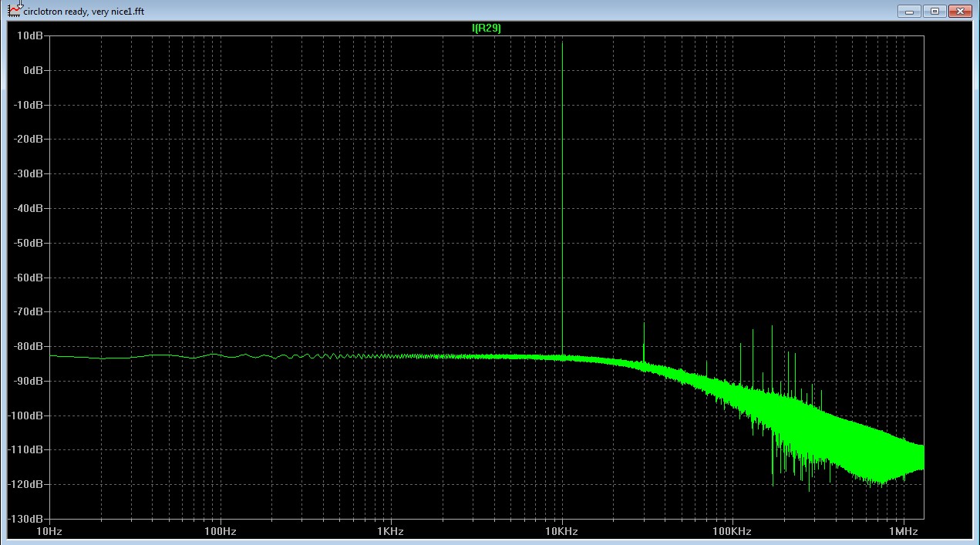Click the window title 'circlotron ready, very nice1.fft'
Image resolution: width=980 pixels, height=545 pixels.
click(x=84, y=12)
